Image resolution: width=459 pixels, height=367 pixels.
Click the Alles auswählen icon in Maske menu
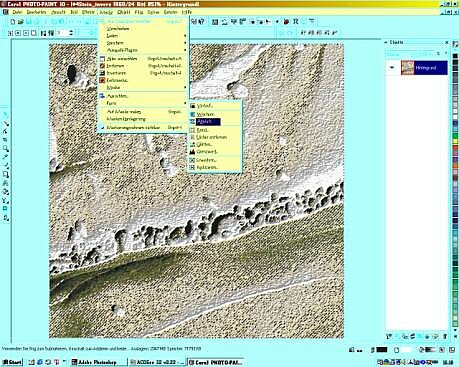(x=102, y=59)
